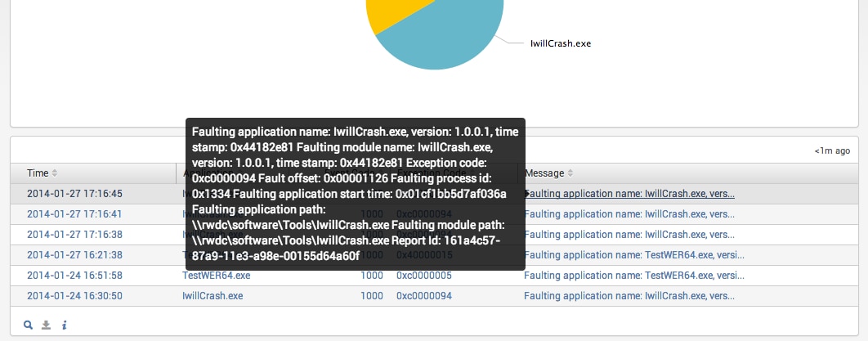
Task: Sort by the Message column arrows
Action: [570, 173]
